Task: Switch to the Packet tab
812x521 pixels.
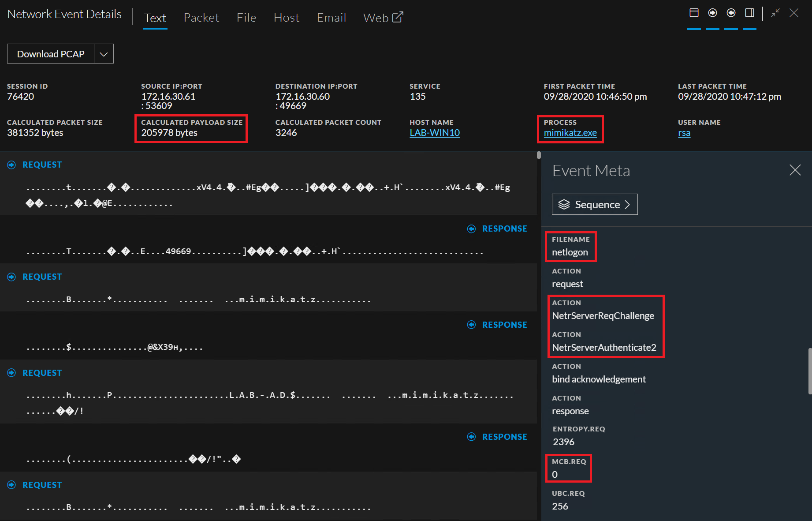Action: 201,18
